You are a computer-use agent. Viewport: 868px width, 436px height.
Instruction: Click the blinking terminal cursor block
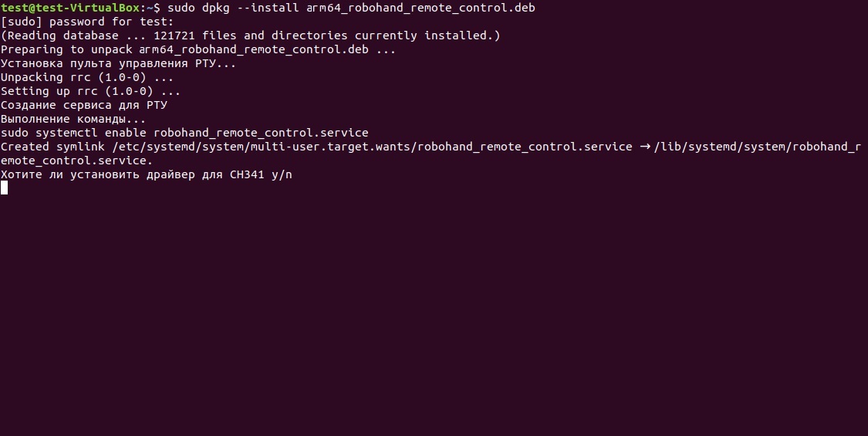(5, 188)
